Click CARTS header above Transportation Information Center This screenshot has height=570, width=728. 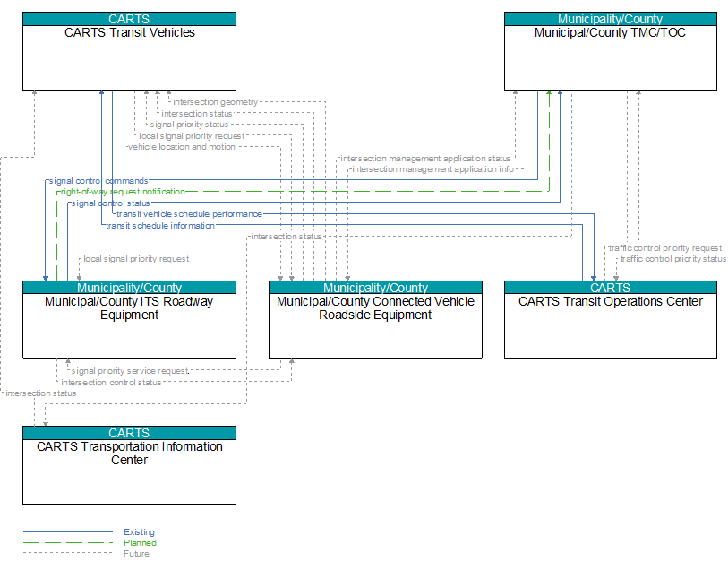point(129,433)
